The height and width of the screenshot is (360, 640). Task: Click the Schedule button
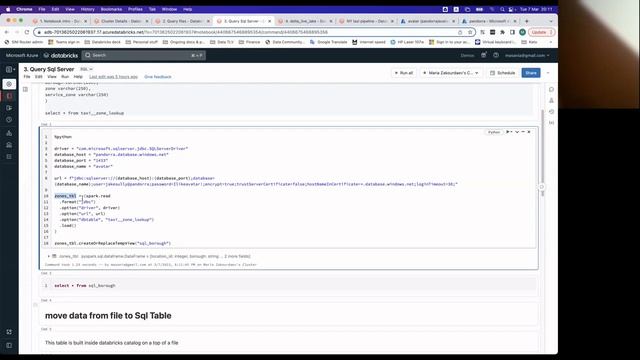(x=502, y=73)
